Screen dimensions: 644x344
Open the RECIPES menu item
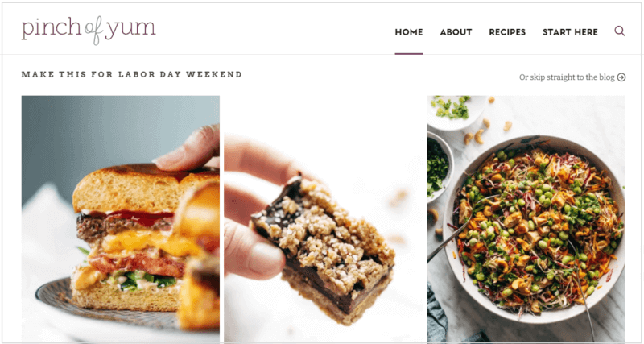[507, 32]
